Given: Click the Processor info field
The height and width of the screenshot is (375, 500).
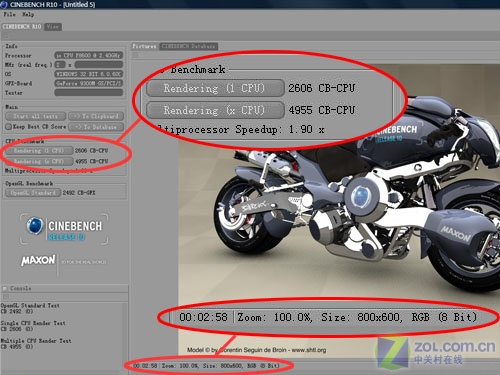Looking at the screenshot, I should [x=89, y=55].
